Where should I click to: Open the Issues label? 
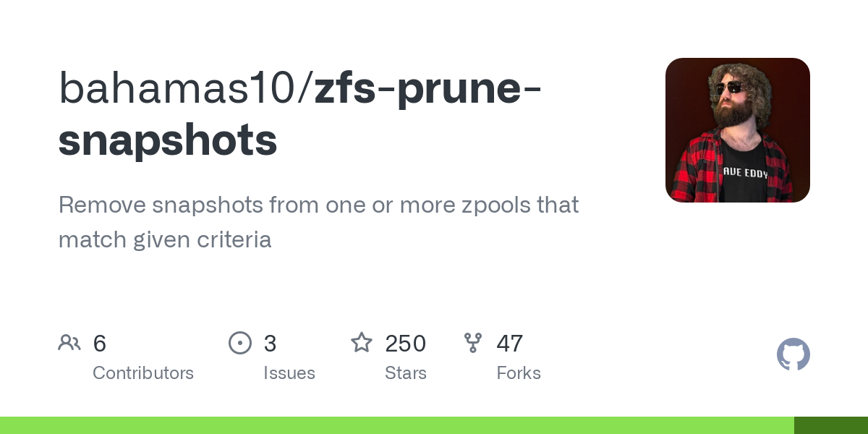[x=289, y=373]
